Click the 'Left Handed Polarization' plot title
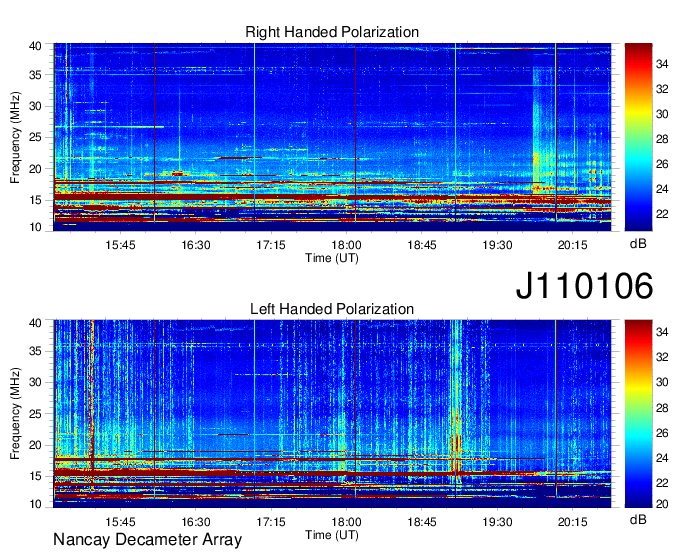The image size is (680, 552). pos(332,309)
